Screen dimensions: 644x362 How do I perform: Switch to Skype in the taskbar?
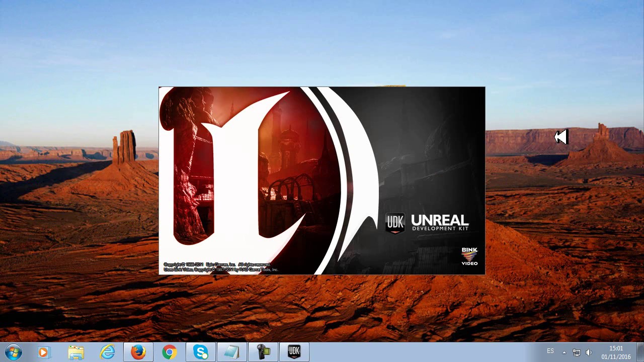201,352
